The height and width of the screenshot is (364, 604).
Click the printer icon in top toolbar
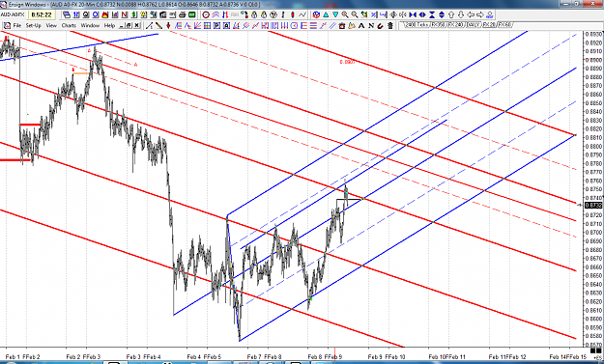[182, 14]
